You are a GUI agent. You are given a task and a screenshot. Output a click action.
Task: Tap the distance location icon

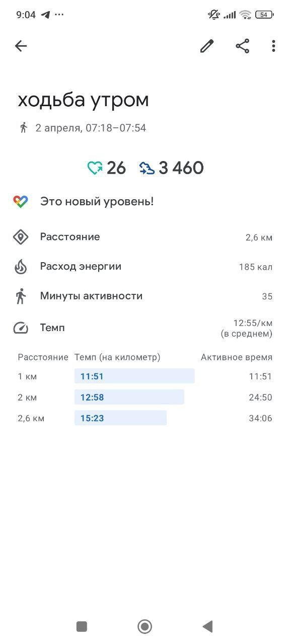pos(21,237)
